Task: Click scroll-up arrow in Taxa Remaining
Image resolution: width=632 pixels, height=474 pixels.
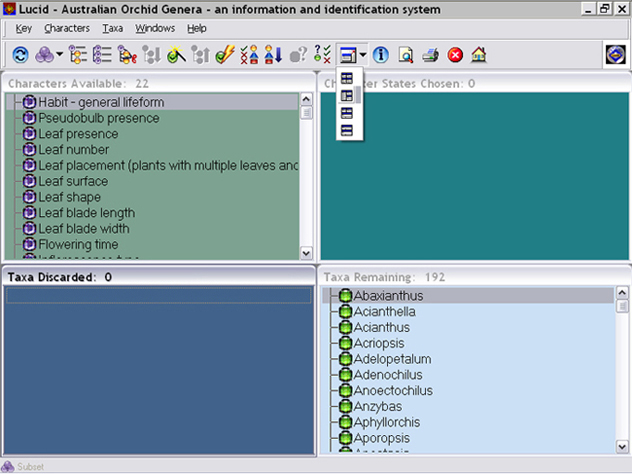Action: tap(622, 292)
